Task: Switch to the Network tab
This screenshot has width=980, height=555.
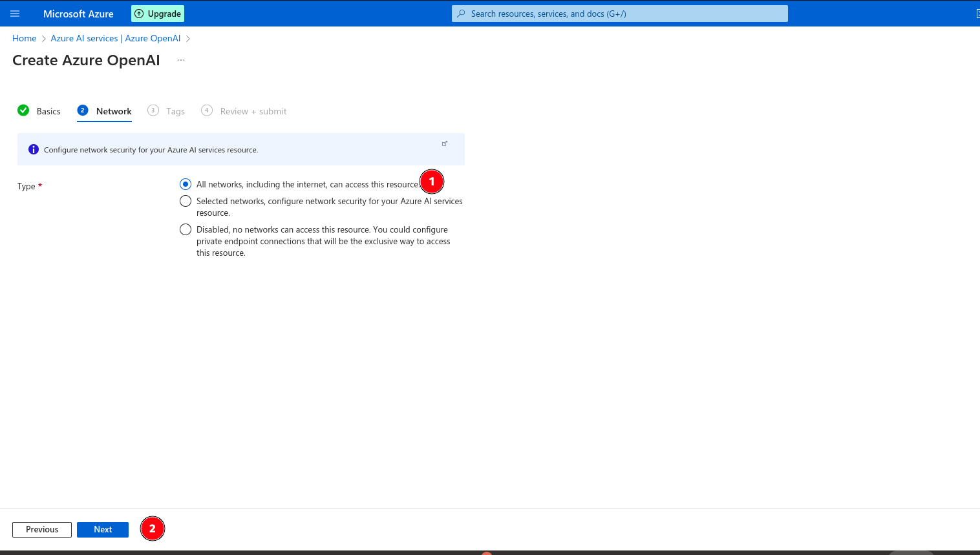Action: tap(105, 111)
